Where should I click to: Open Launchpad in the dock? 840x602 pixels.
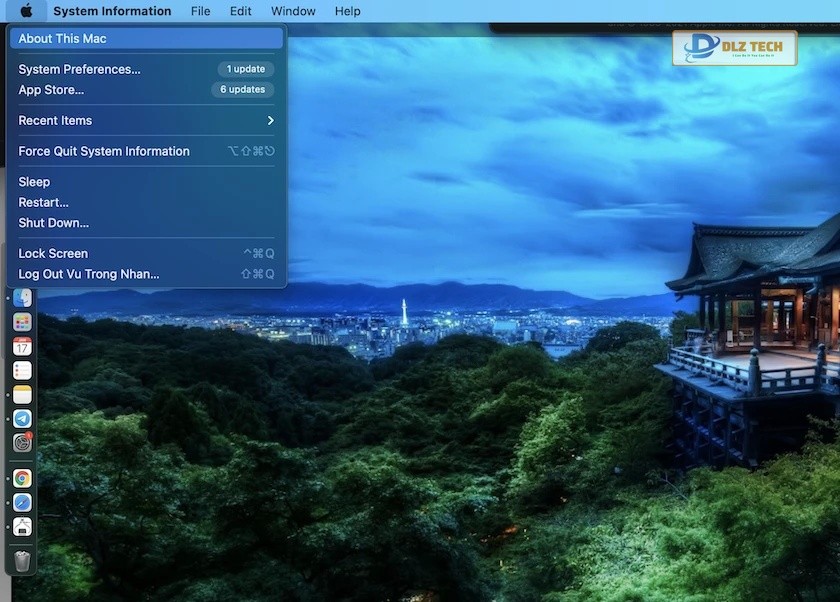point(22,322)
